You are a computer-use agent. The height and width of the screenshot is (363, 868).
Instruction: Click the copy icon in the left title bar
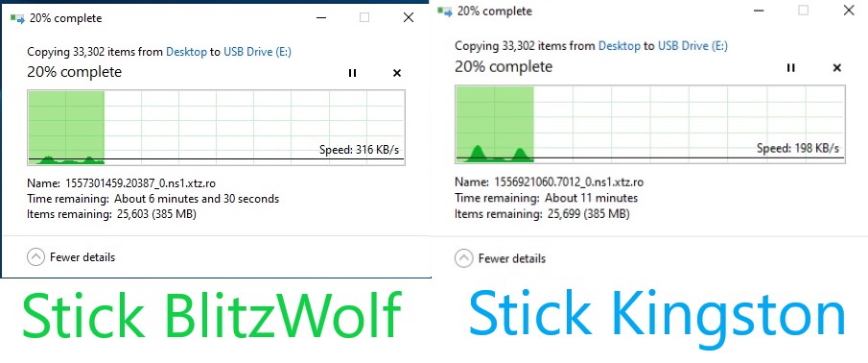17,18
